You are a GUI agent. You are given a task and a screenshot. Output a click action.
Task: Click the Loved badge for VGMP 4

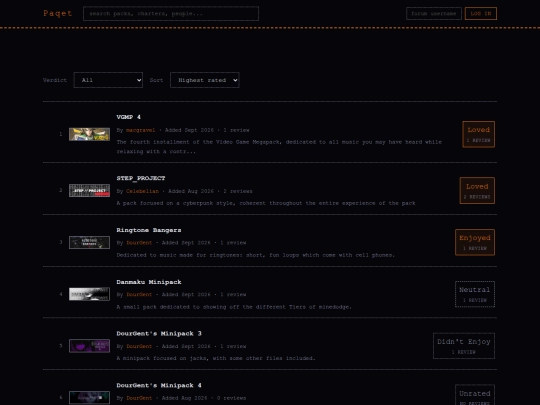(479, 134)
